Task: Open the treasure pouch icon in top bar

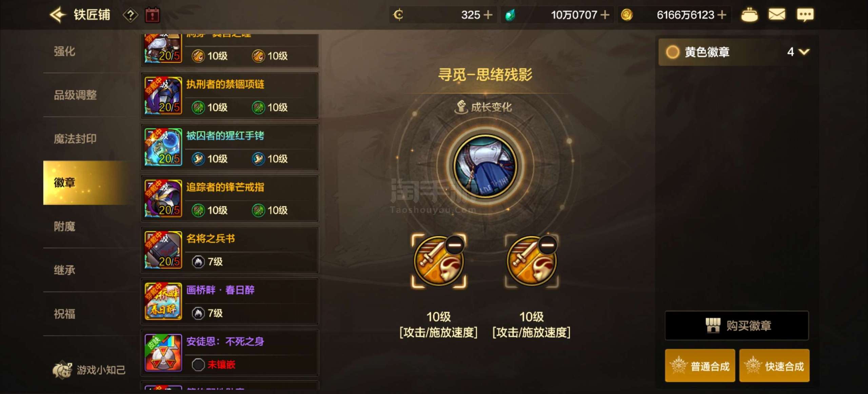Action: point(749,15)
